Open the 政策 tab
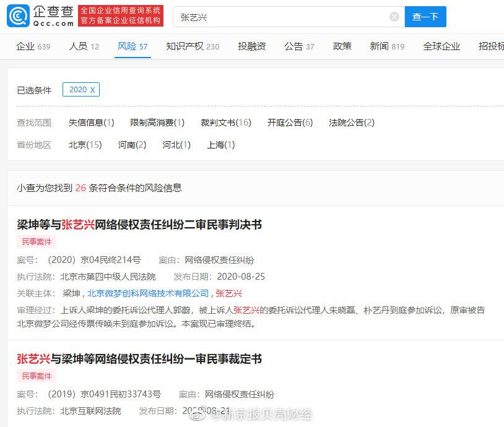 342,46
